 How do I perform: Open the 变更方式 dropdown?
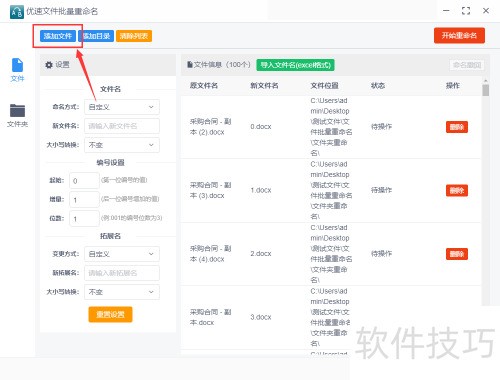coord(122,254)
